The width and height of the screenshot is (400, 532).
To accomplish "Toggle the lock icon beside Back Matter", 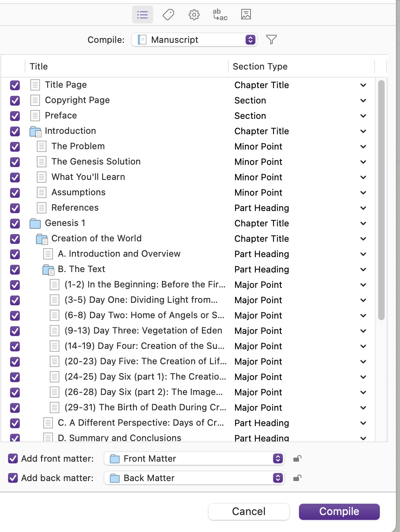I will click(297, 478).
